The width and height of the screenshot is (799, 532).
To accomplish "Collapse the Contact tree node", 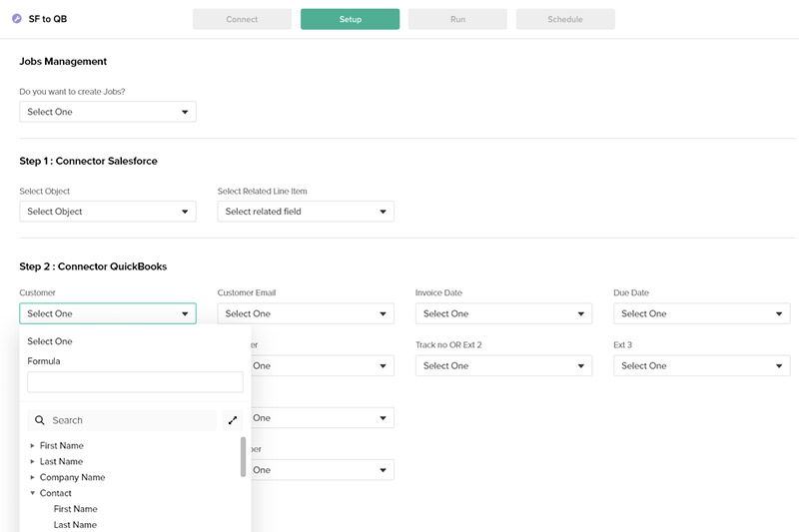I will click(32, 494).
